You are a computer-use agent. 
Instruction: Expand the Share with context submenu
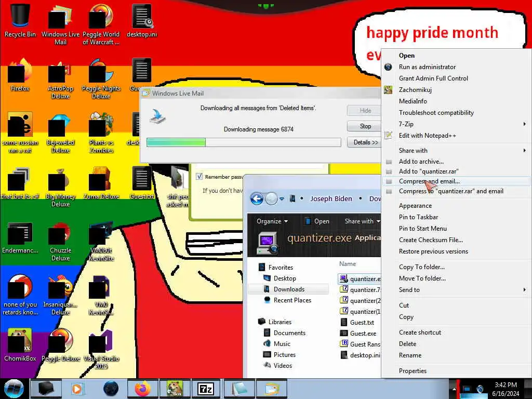(457, 150)
